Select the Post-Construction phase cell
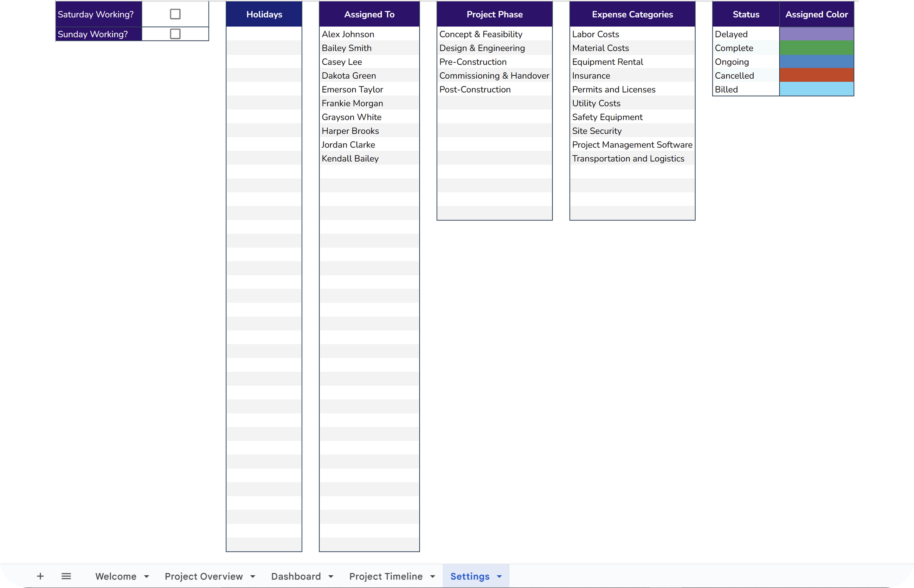Viewport: 914px width, 588px height. [x=495, y=89]
